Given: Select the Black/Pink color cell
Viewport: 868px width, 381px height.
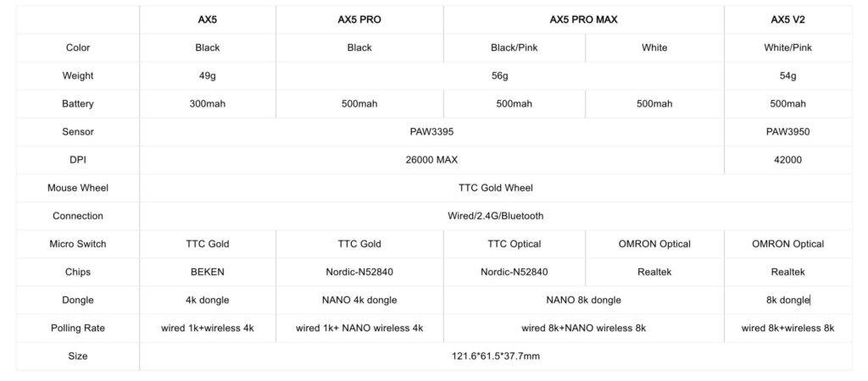Looking at the screenshot, I should tap(514, 47).
